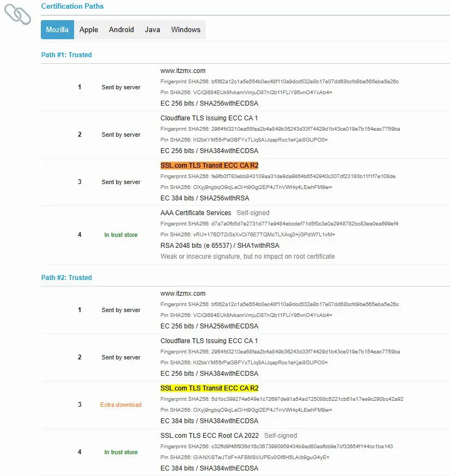Click Pin SHA256 starting G/ANXI8TwJTdF
The width and height of the screenshot is (450, 476).
[245, 457]
